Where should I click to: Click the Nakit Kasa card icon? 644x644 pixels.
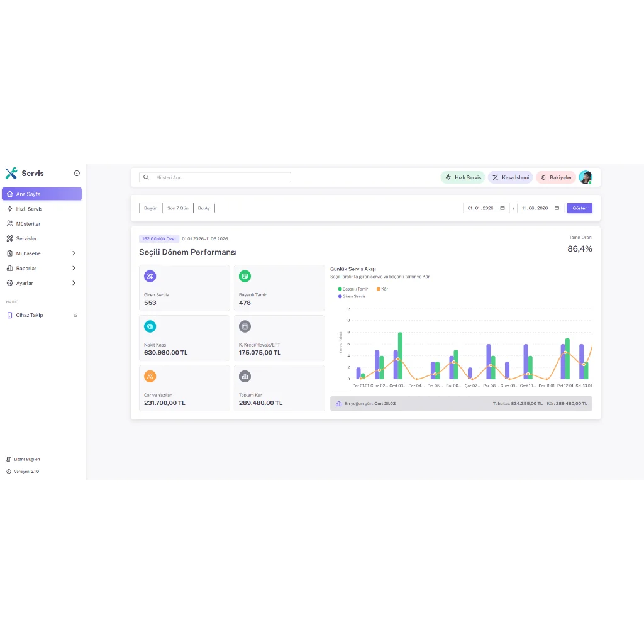point(150,326)
